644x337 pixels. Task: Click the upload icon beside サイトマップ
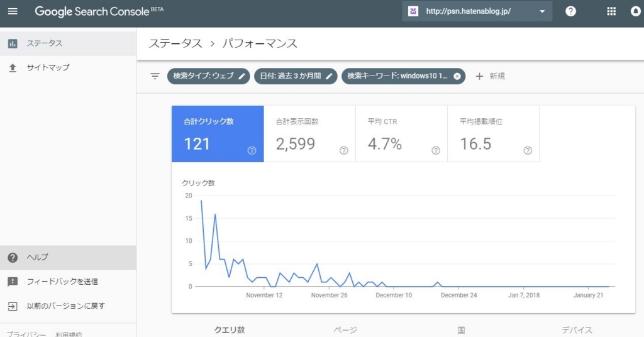[13, 68]
